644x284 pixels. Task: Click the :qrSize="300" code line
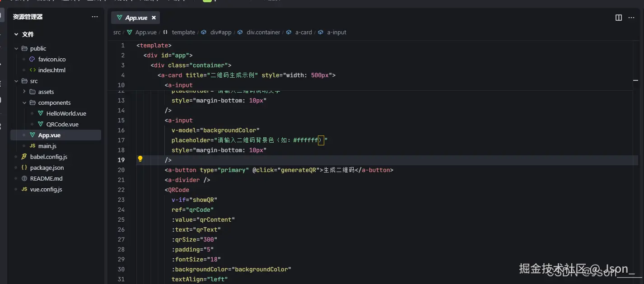pyautogui.click(x=194, y=239)
